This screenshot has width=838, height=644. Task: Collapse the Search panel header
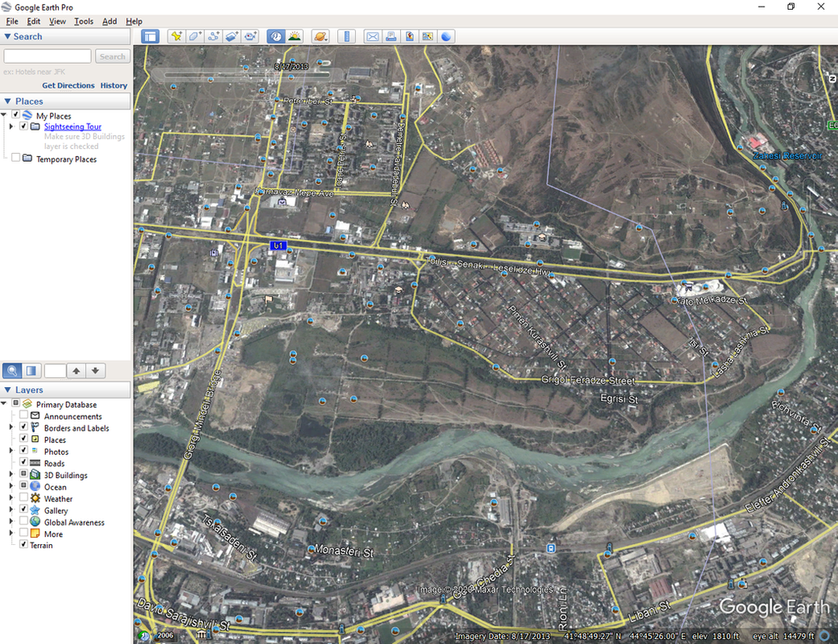tap(65, 36)
